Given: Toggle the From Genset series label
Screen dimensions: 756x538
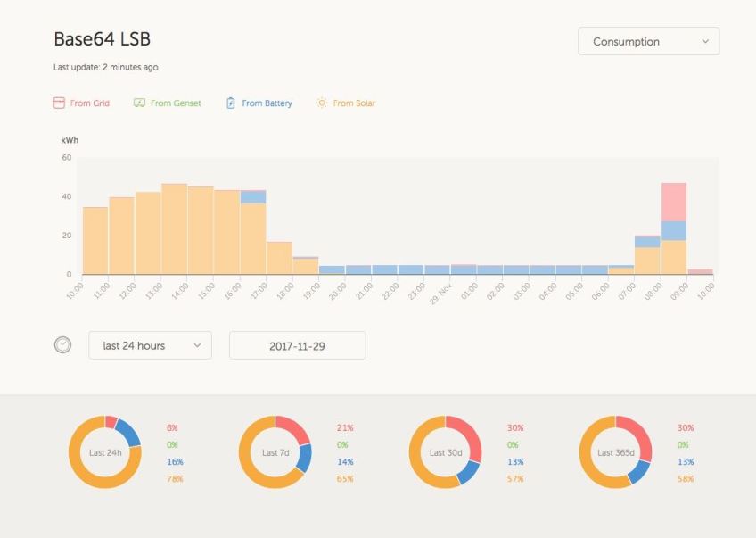Looking at the screenshot, I should pos(176,103).
